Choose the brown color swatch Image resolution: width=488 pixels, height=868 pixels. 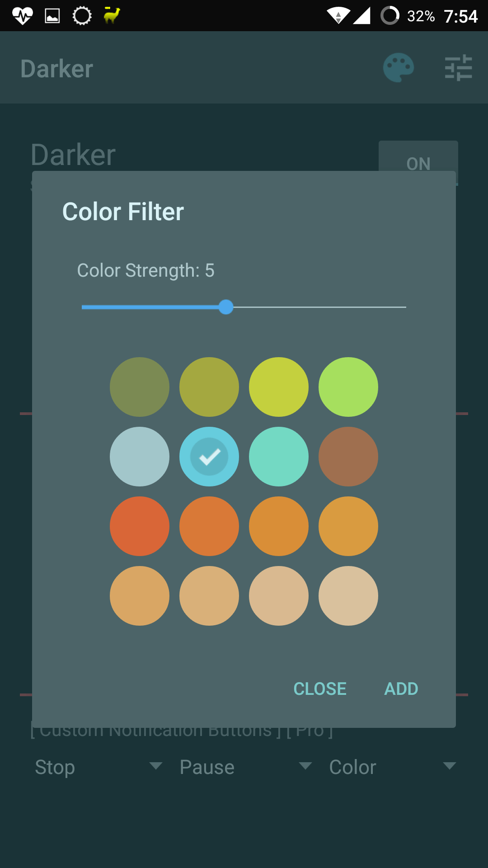(x=348, y=457)
